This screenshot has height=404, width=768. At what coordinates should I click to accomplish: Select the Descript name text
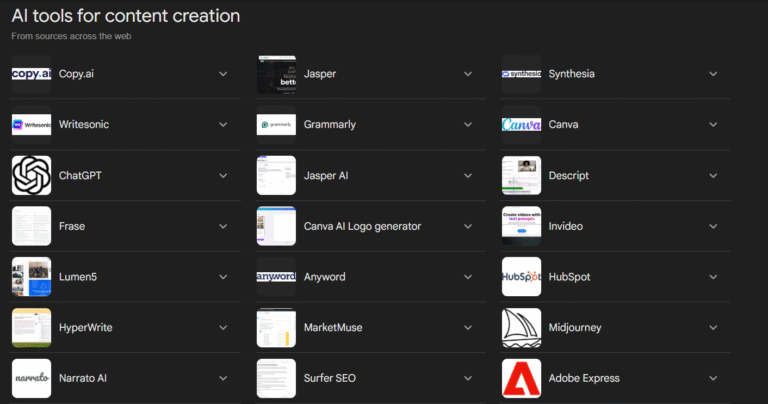coord(568,176)
